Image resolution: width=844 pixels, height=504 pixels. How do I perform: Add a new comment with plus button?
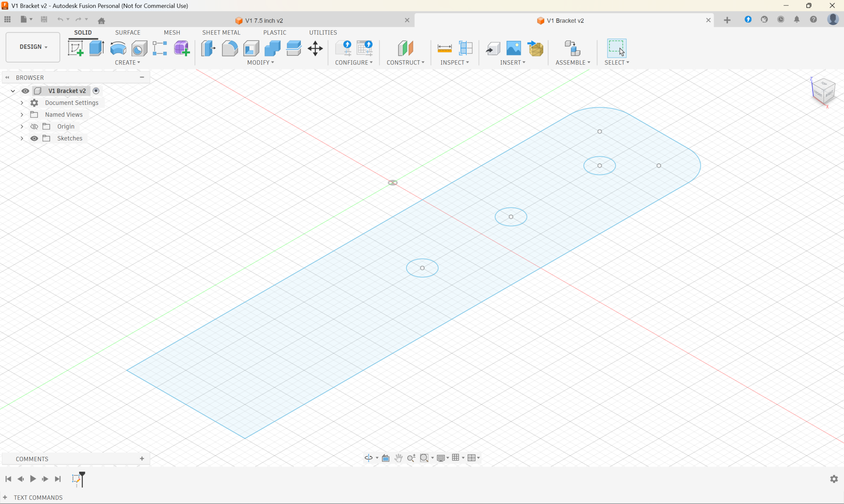(142, 458)
